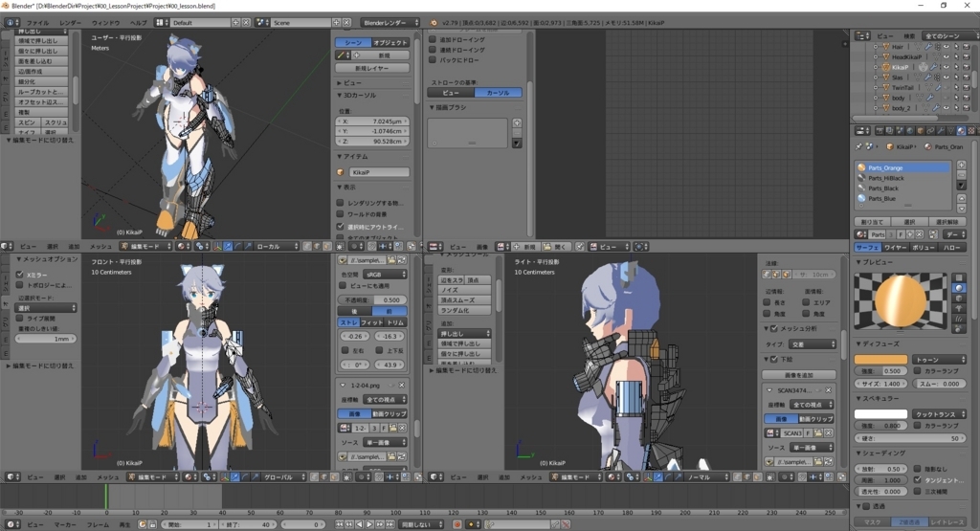This screenshot has width=980, height=531.
Task: Click the specular white color swatch
Action: 880,413
